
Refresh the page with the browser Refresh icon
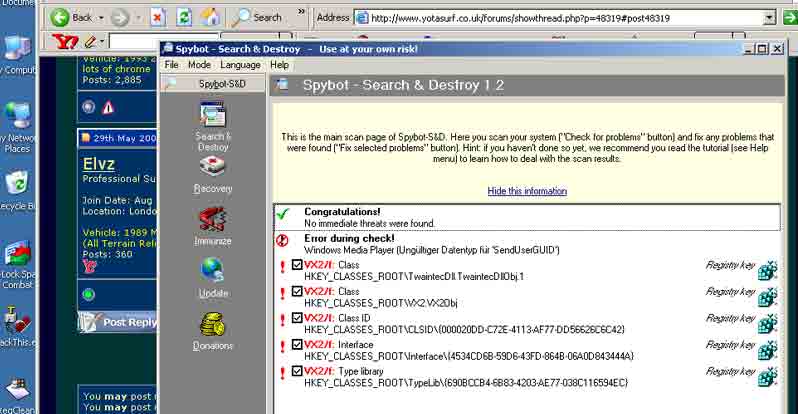[184, 17]
